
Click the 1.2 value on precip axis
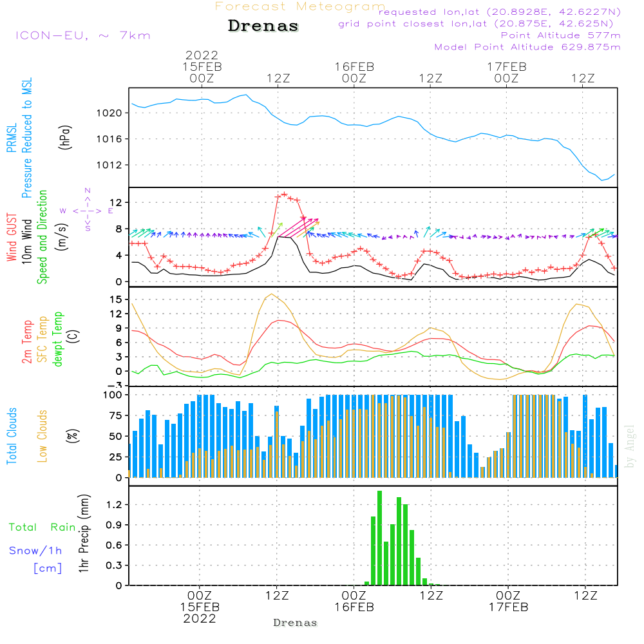click(114, 505)
